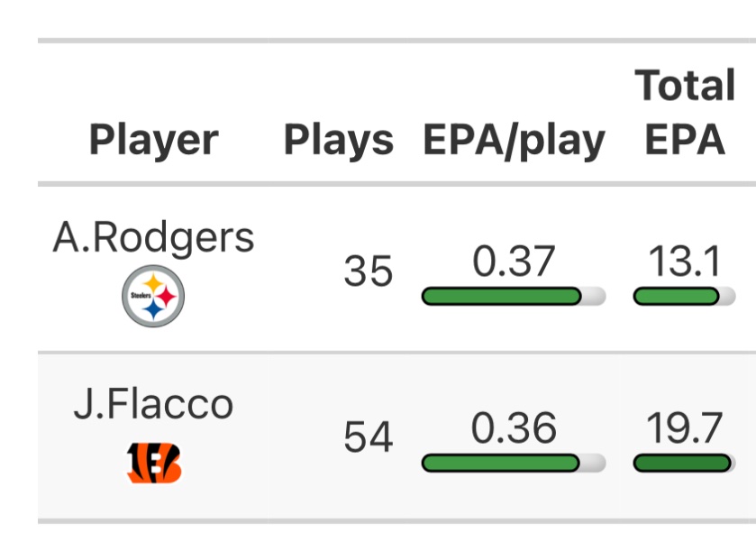Image resolution: width=756 pixels, height=533 pixels.
Task: Sort table by Total EPA header
Action: [x=685, y=113]
